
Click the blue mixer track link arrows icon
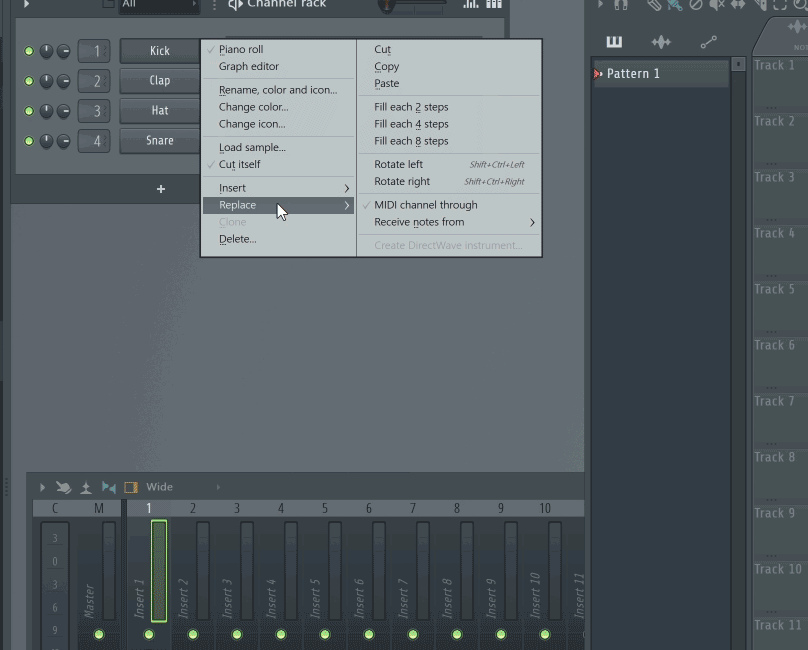(x=109, y=487)
